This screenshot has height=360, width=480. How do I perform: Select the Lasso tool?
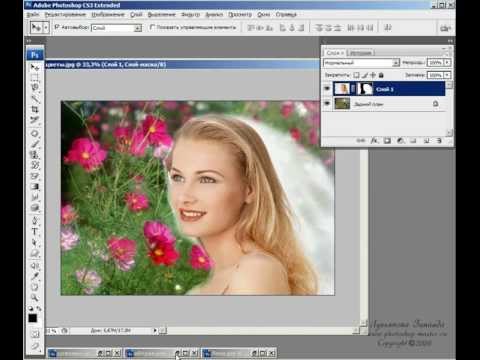pyautogui.click(x=35, y=88)
